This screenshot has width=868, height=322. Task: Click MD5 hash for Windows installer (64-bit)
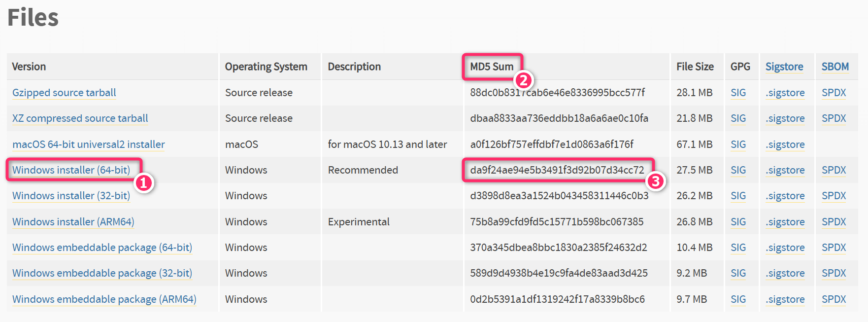coord(557,170)
